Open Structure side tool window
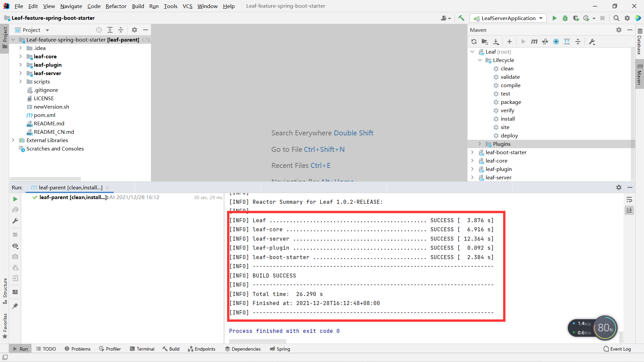The height and width of the screenshot is (362, 644). click(x=5, y=291)
